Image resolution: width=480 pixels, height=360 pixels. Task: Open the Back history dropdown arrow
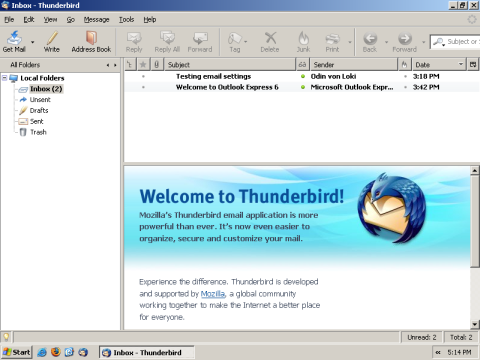(386, 42)
